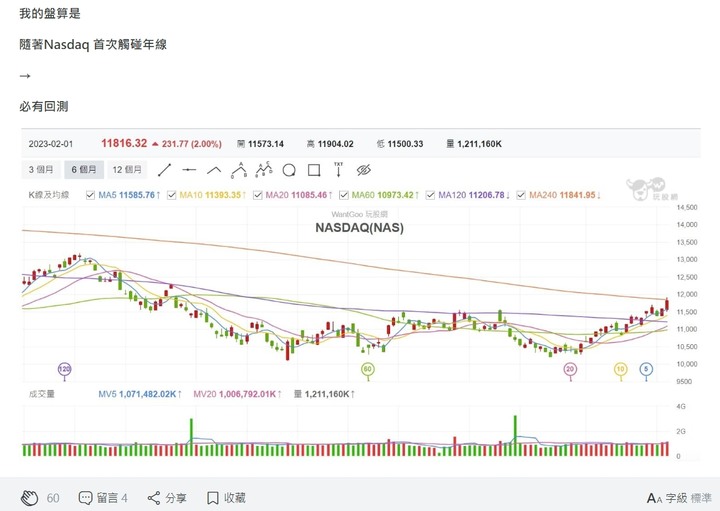Click the purple 120 MA marker on chart
The image size is (720, 511).
click(x=64, y=369)
